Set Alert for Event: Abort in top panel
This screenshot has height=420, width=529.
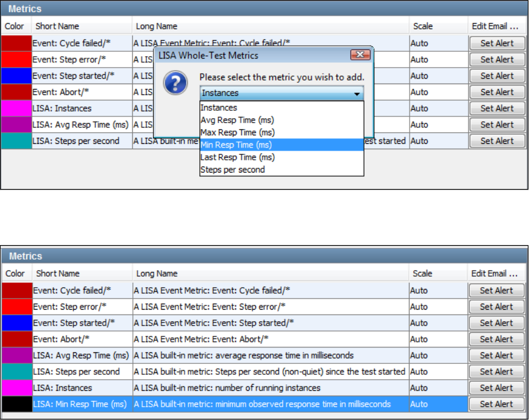497,92
